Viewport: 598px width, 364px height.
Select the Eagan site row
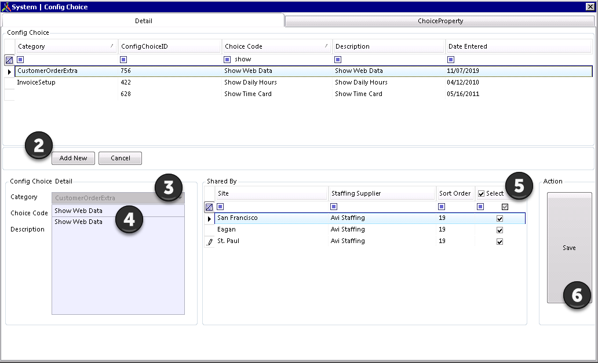tap(370, 230)
